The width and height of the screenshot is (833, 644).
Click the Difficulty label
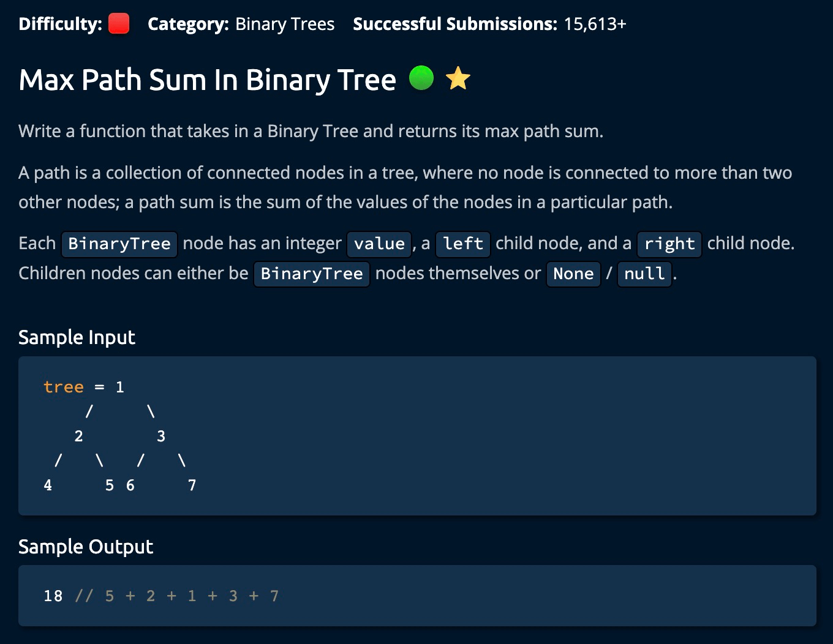point(60,24)
